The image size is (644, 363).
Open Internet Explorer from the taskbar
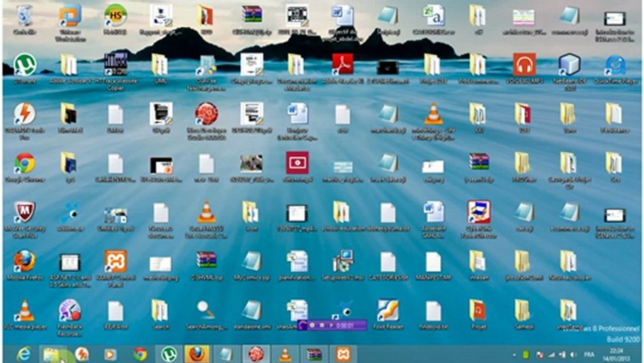[24, 354]
